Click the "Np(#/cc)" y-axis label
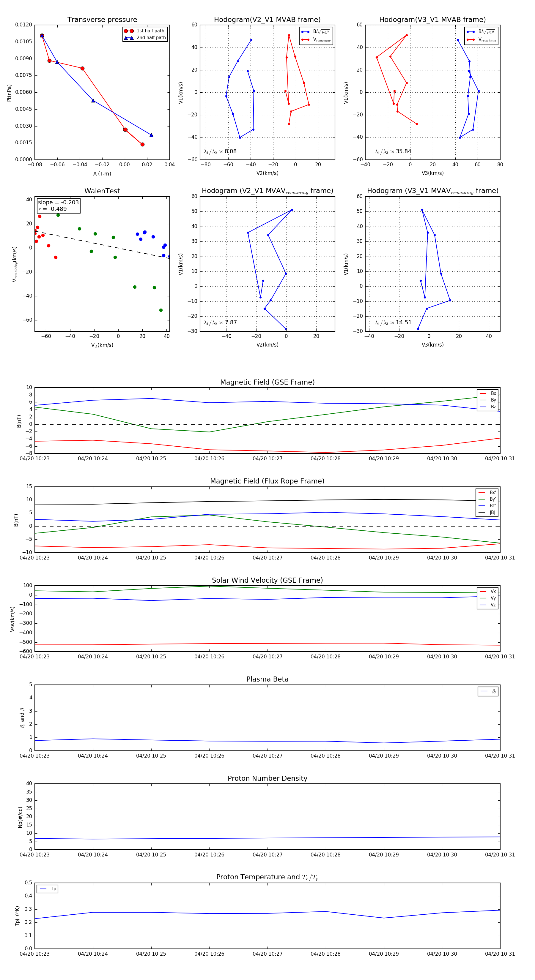 [x=21, y=817]
